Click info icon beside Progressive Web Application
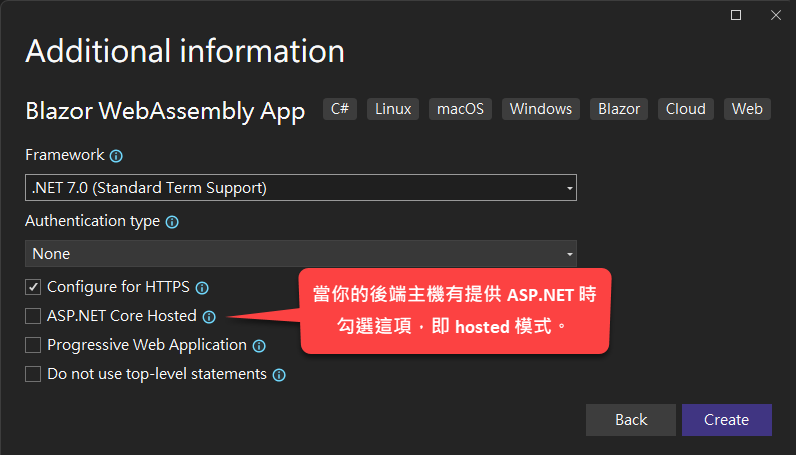The height and width of the screenshot is (455, 796). [x=259, y=346]
